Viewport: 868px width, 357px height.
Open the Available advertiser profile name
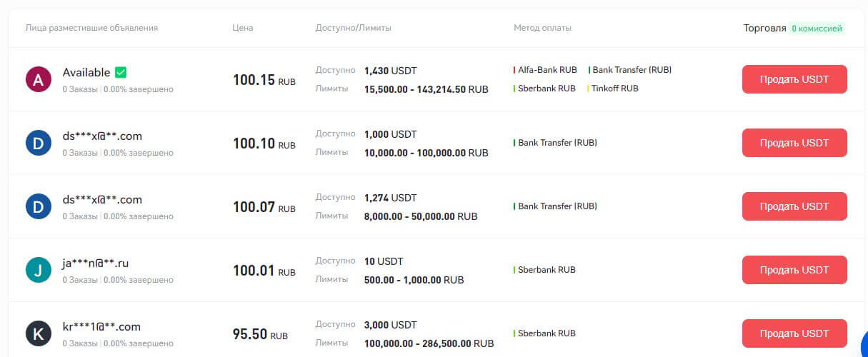coord(86,72)
